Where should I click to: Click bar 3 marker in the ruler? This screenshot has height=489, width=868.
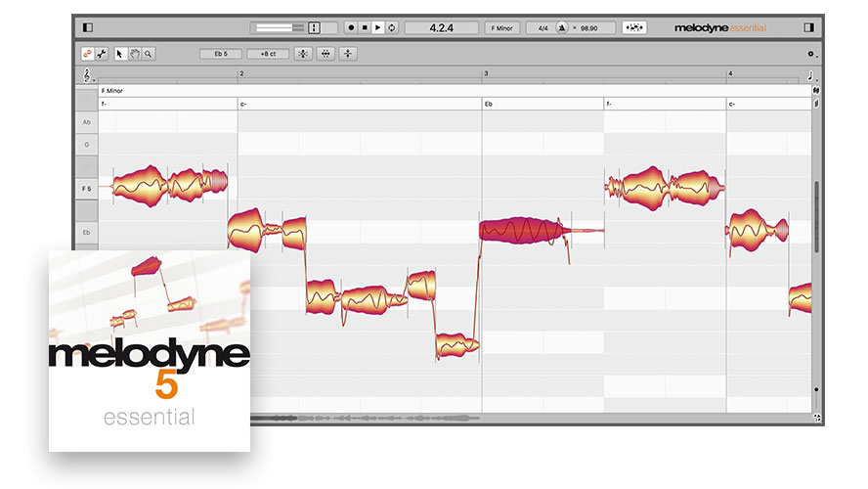pyautogui.click(x=486, y=73)
